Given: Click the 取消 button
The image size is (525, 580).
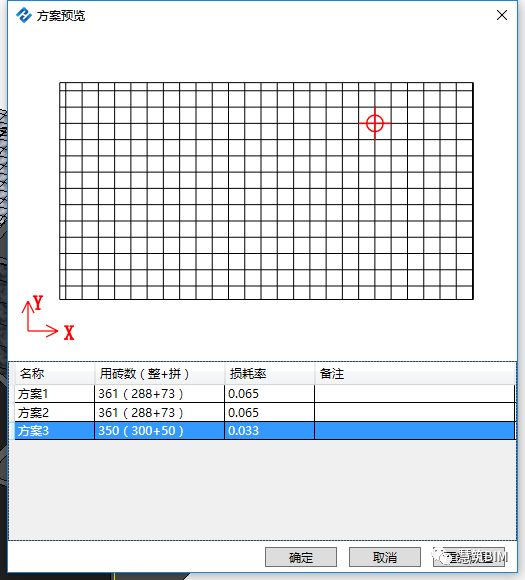Looking at the screenshot, I should coord(384,557).
